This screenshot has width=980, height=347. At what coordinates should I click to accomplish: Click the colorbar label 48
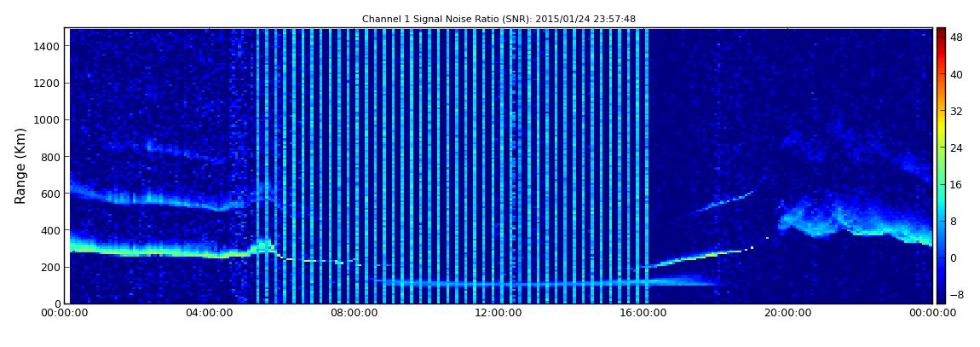(956, 38)
